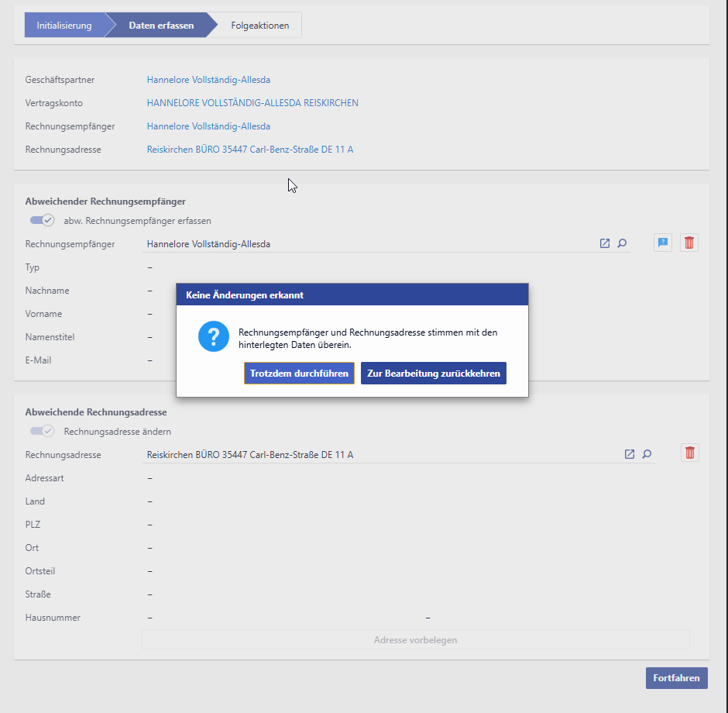728x713 pixels.
Task: Open Rechnungsempfänger record in new window
Action: [605, 243]
